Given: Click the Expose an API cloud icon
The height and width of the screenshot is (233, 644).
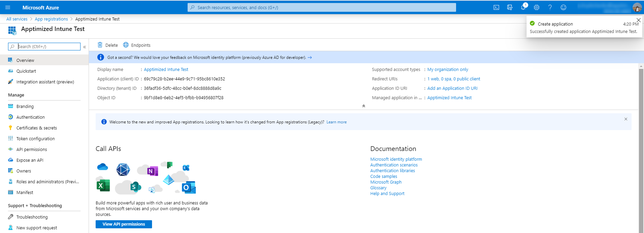Looking at the screenshot, I should (10, 160).
